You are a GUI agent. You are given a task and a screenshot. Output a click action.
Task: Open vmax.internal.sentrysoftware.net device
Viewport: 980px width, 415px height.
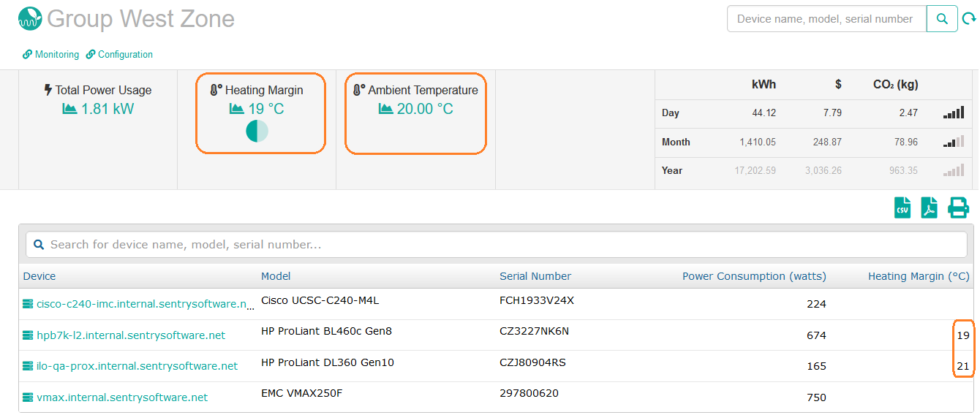122,397
